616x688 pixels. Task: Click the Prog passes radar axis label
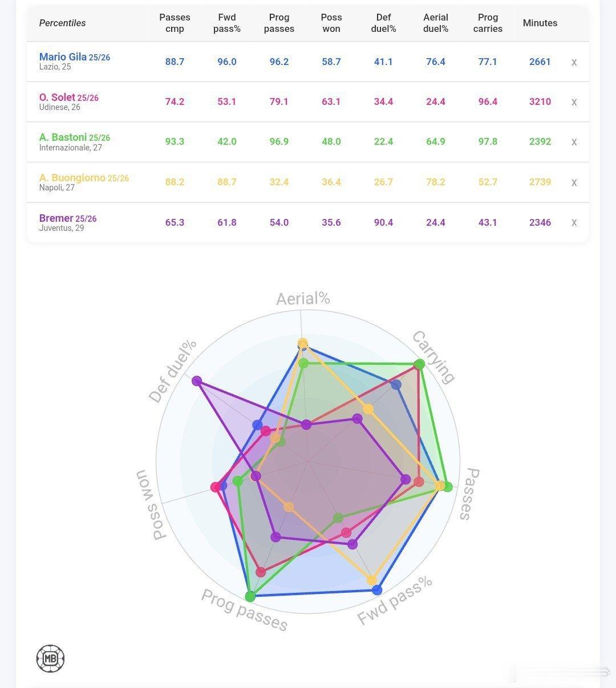244,610
